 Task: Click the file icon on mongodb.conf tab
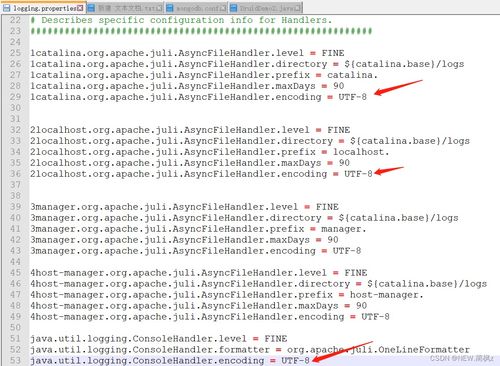170,8
